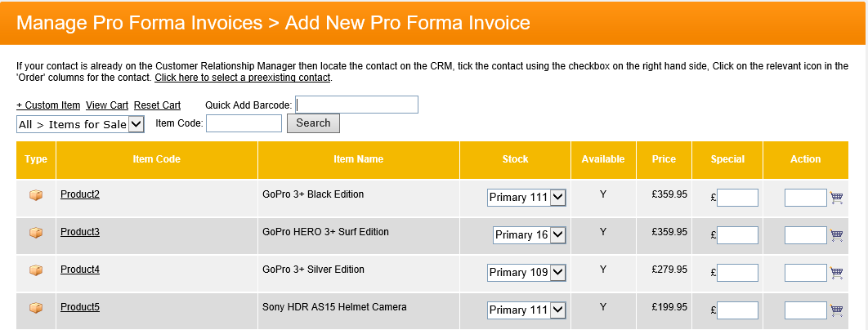Image resolution: width=868 pixels, height=330 pixels.
Task: Click into the Item Code search field
Action: [244, 123]
